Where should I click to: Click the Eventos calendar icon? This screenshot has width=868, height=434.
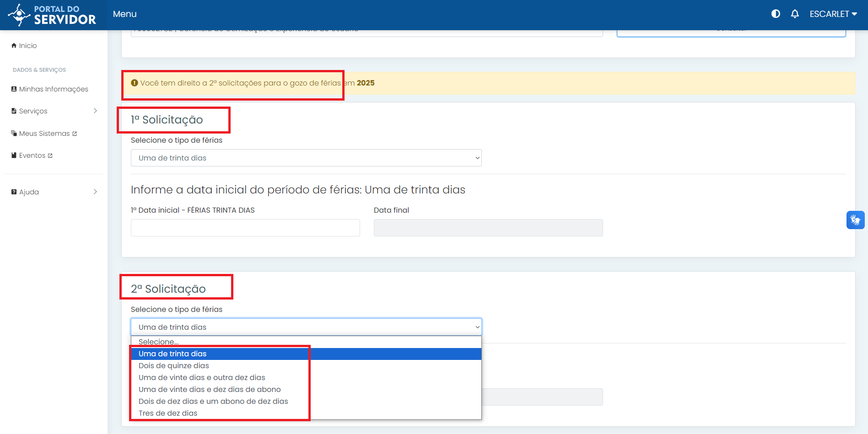14,155
